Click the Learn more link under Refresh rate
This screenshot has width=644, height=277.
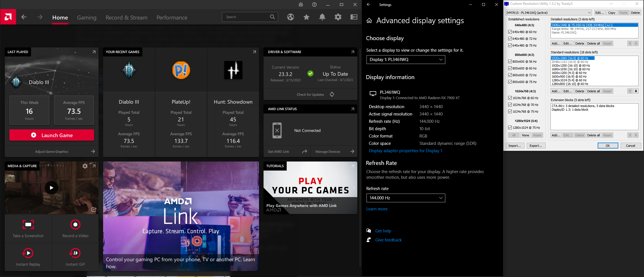pos(377,209)
